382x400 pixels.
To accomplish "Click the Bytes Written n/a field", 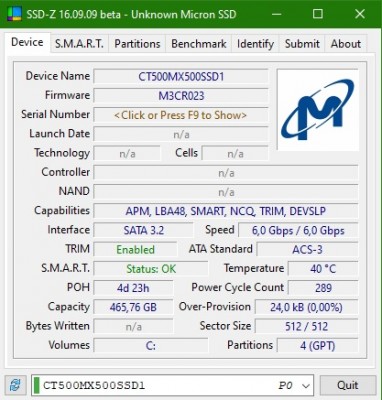I will pyautogui.click(x=133, y=326).
